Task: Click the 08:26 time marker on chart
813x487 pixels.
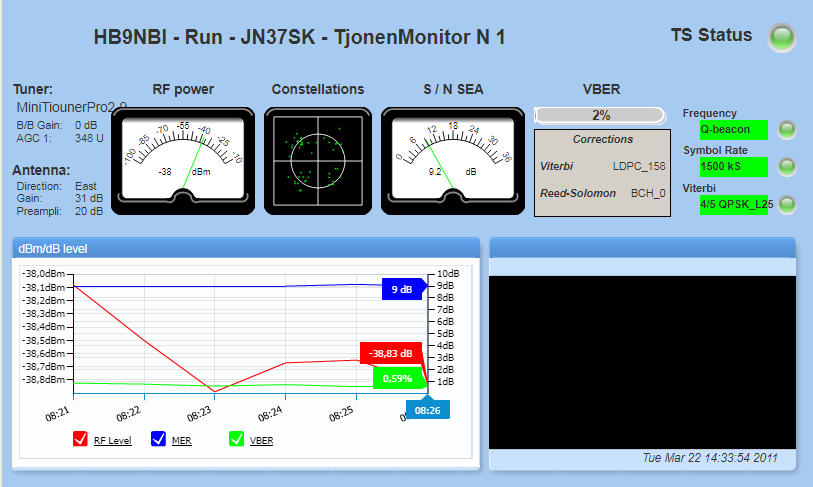Action: click(427, 409)
